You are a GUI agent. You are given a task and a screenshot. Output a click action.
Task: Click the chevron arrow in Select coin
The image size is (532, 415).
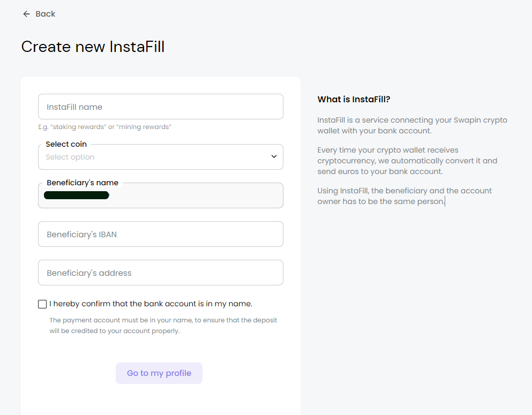click(274, 157)
